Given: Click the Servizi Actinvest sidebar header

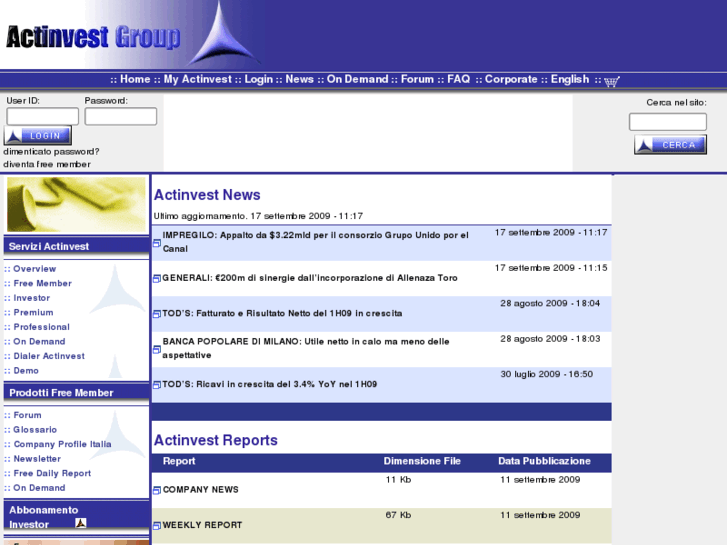Looking at the screenshot, I should pos(76,246).
